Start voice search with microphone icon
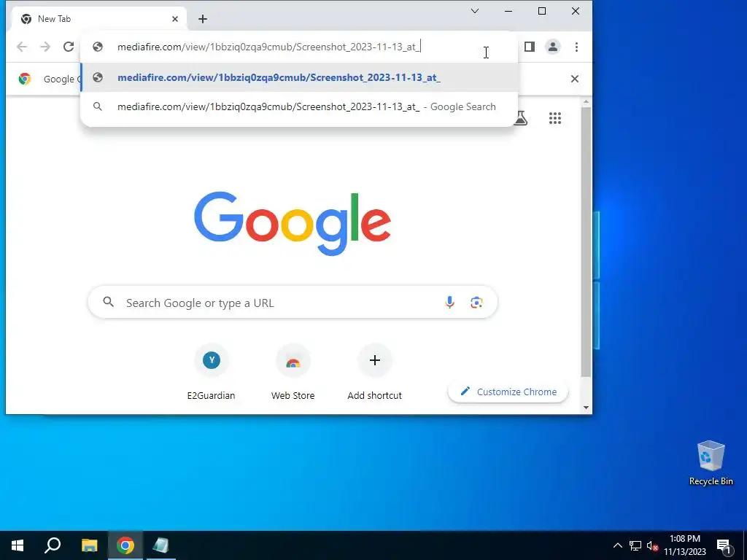 [x=449, y=303]
